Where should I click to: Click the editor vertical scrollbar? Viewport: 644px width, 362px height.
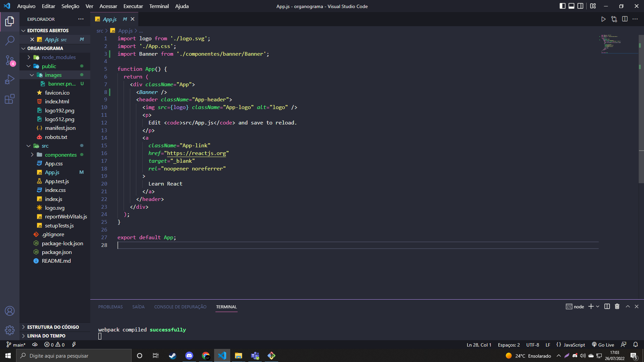641,109
